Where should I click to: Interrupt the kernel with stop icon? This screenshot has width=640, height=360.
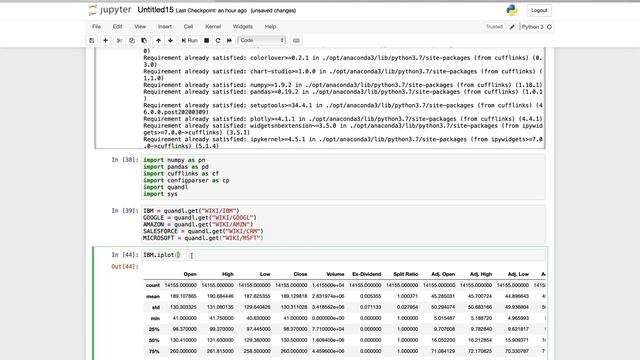tap(207, 40)
